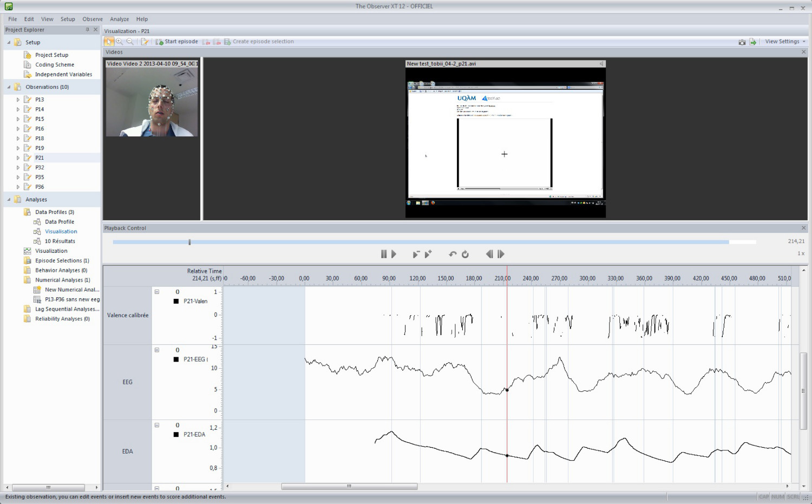The height and width of the screenshot is (504, 812).
Task: Click the Start episode button
Action: (x=177, y=42)
